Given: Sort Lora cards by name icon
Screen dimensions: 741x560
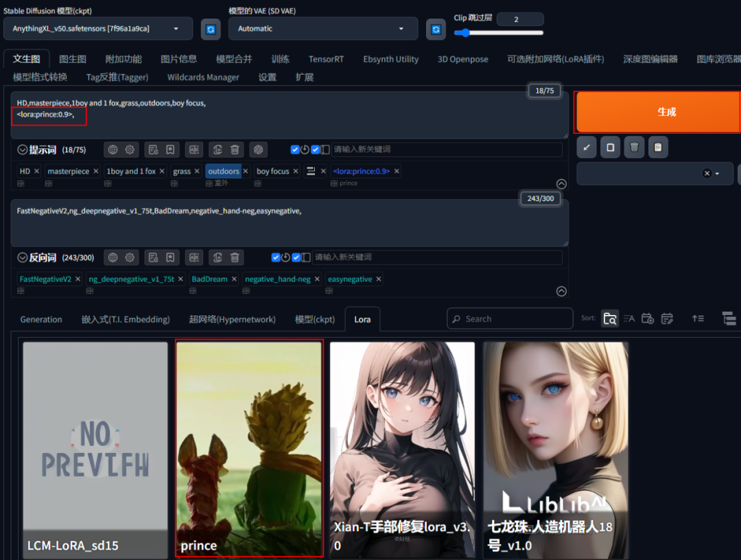Looking at the screenshot, I should (x=629, y=319).
